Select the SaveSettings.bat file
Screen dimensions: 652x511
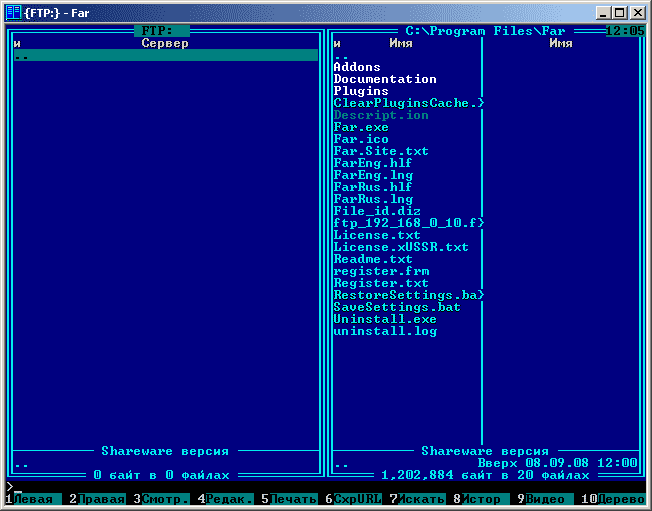click(397, 307)
